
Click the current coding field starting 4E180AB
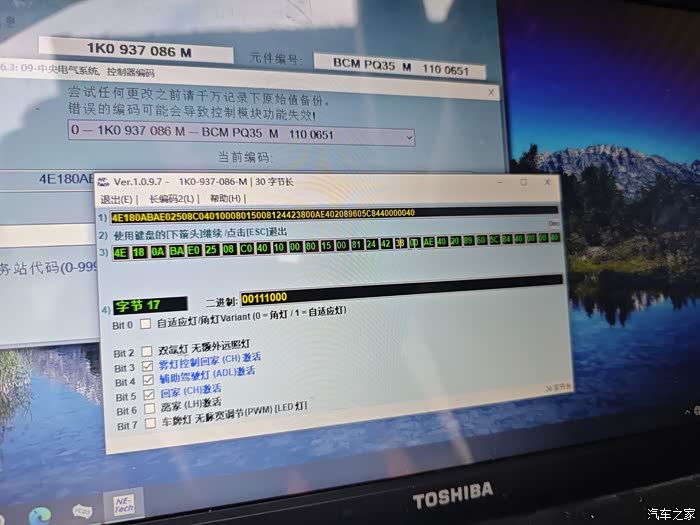click(x=47, y=179)
